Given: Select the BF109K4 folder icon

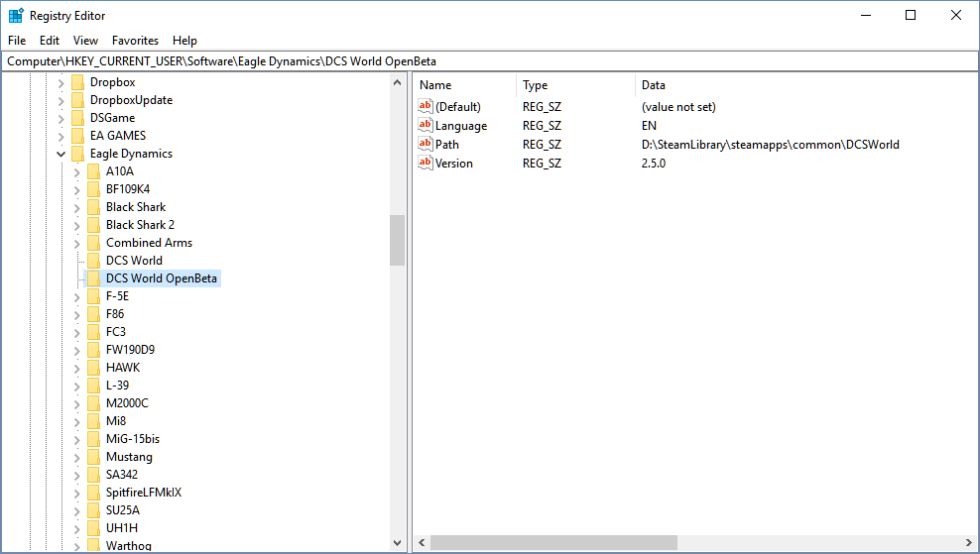Looking at the screenshot, I should (x=94, y=189).
